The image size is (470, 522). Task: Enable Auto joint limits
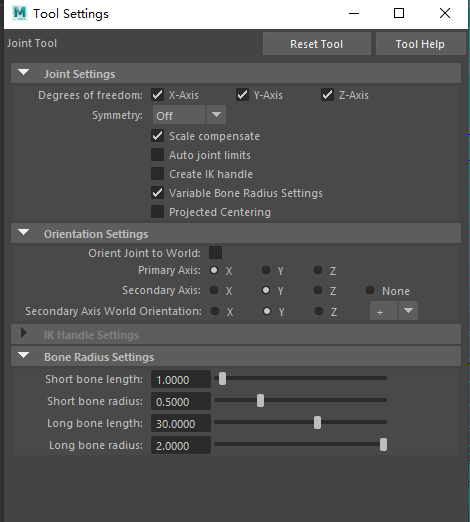[x=157, y=155]
